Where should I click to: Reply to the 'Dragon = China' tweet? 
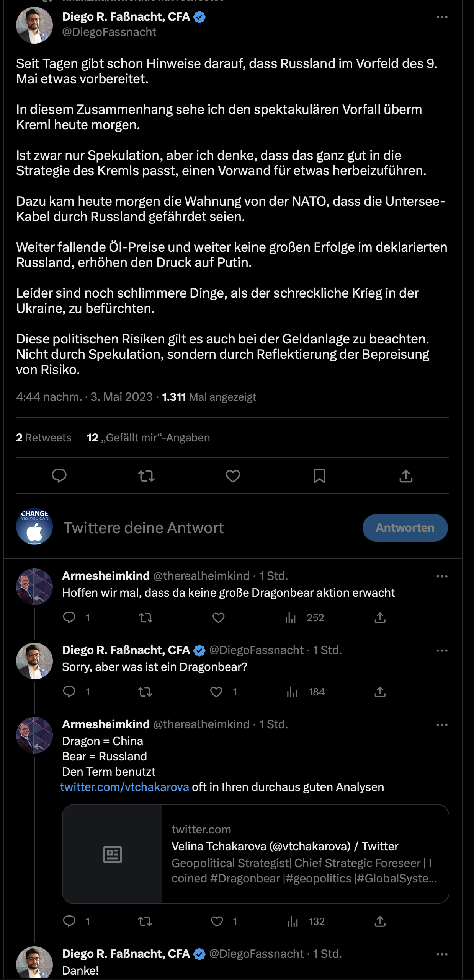pos(69,921)
